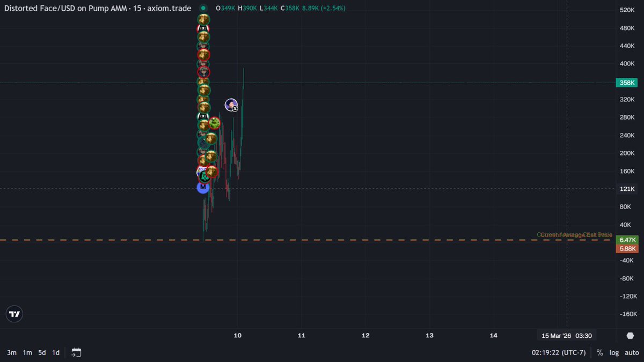
Task: Toggle log scale mode
Action: pos(614,352)
